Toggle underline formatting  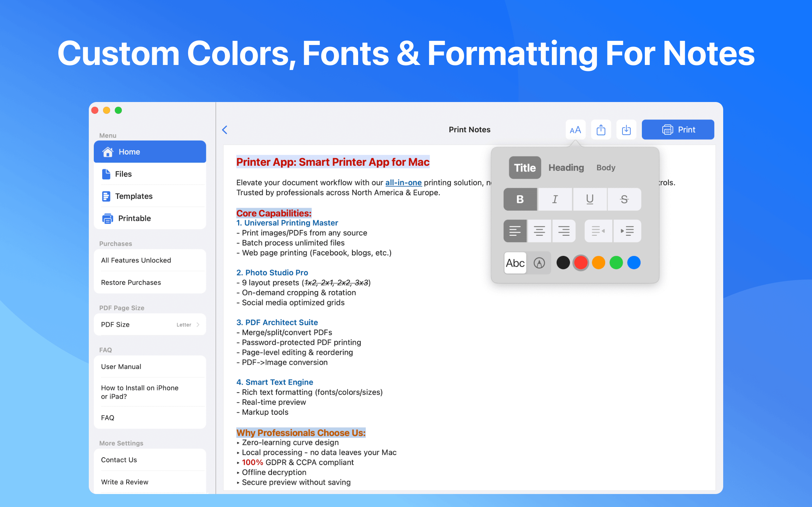click(590, 199)
